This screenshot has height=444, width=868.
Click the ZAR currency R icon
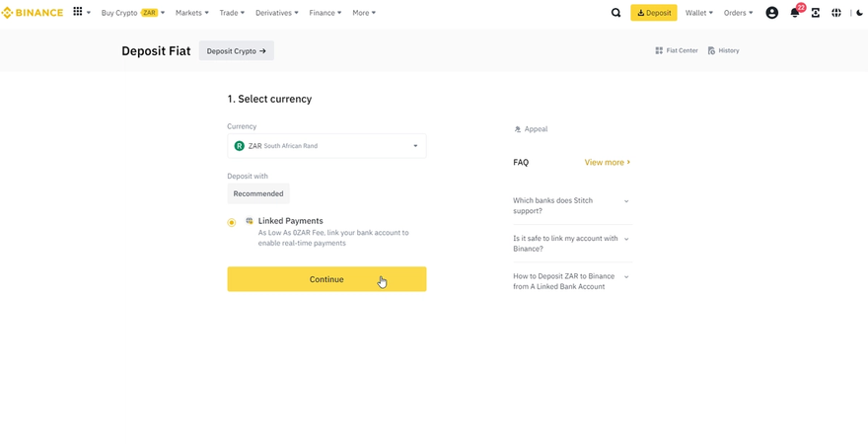(239, 146)
